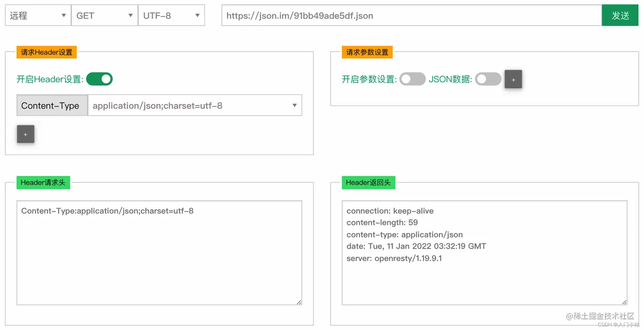
Task: Grab the resize handle of Header请求头 textarea
Action: [x=299, y=302]
